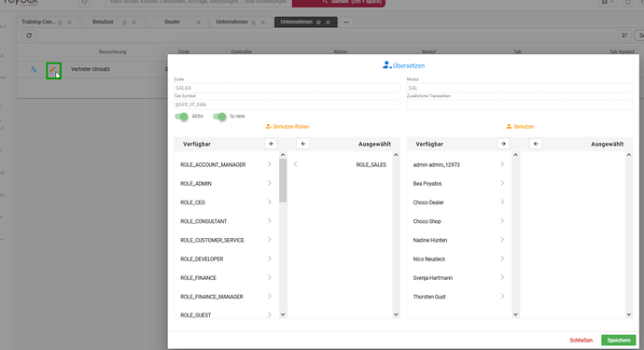The image size is (644, 350).
Task: Add ROLE_FINANCE_MANAGER via its chevron
Action: pos(270,297)
